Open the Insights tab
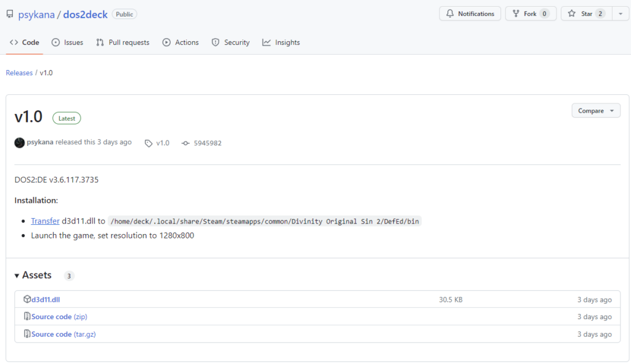 click(x=281, y=42)
